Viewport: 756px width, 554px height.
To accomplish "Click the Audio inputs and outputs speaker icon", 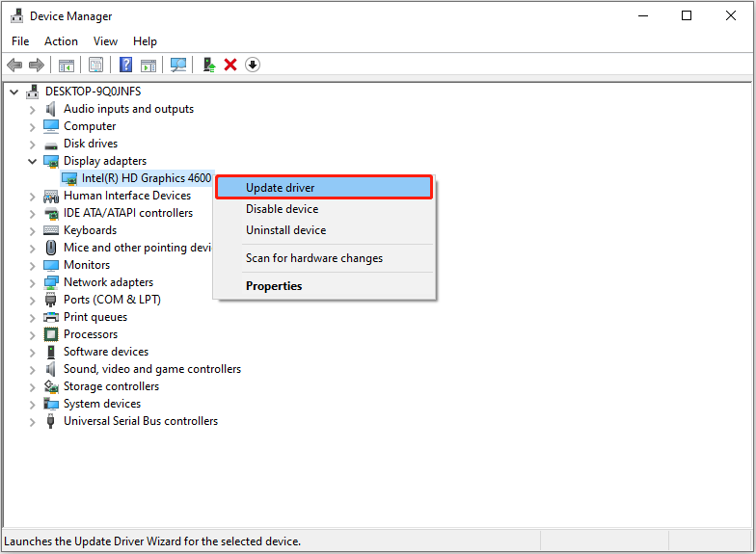I will pyautogui.click(x=50, y=110).
